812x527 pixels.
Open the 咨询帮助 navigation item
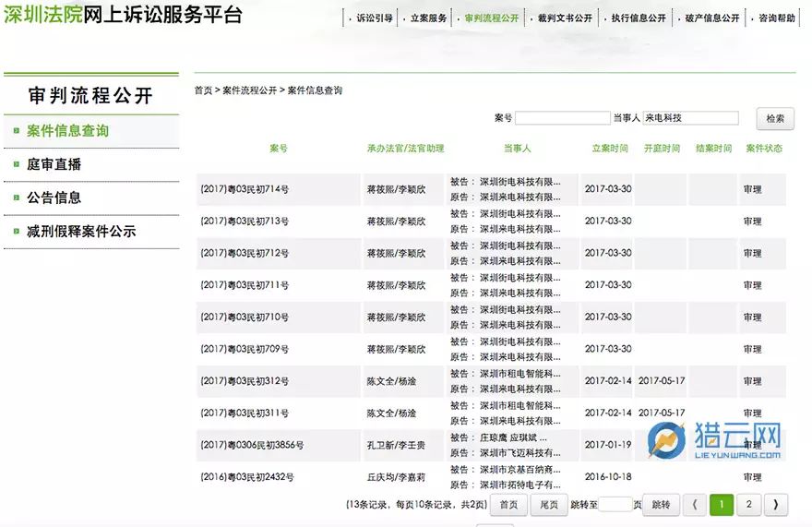[x=776, y=18]
